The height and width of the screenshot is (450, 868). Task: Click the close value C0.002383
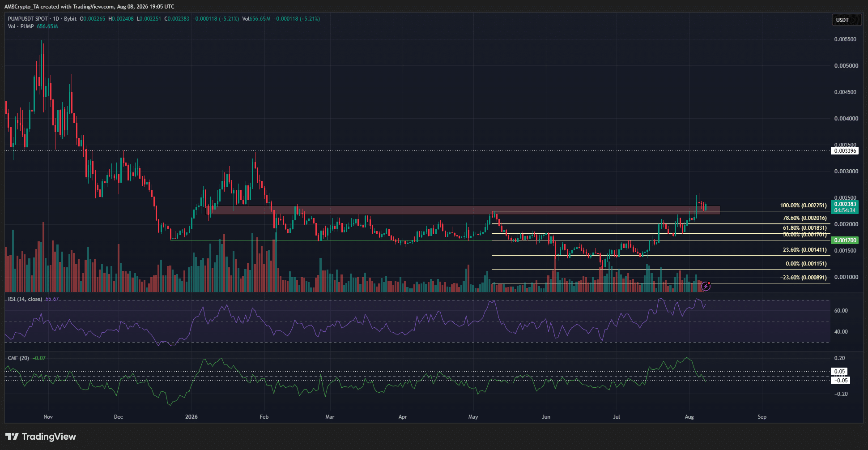pyautogui.click(x=177, y=19)
